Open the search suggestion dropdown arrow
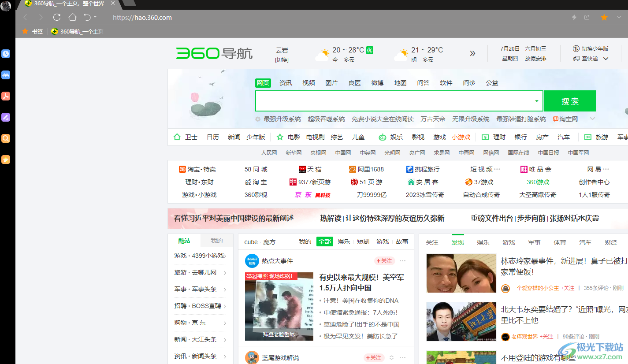The height and width of the screenshot is (364, 628). click(537, 101)
